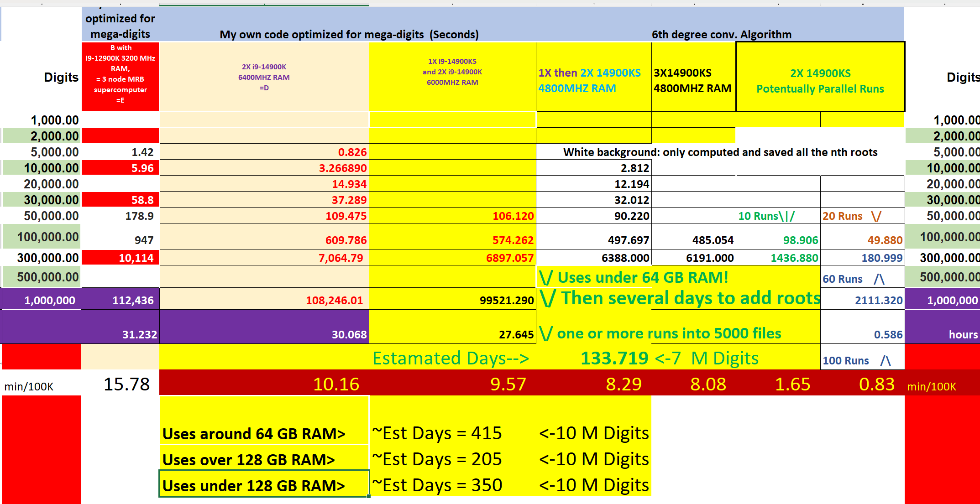Click the '~Est Days = 415' cell
The width and height of the screenshot is (980, 504).
pos(437,432)
